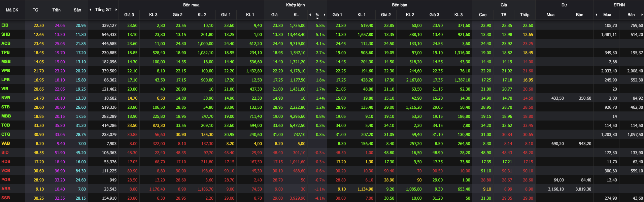644x202 pixels.
Task: Select the Tổng GT column header
Action: [103, 10]
